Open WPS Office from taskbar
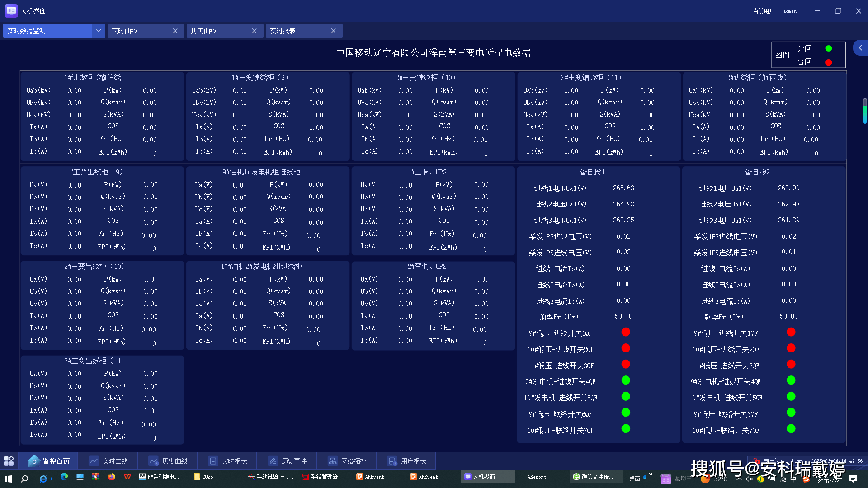The width and height of the screenshot is (868, 488). (x=127, y=477)
